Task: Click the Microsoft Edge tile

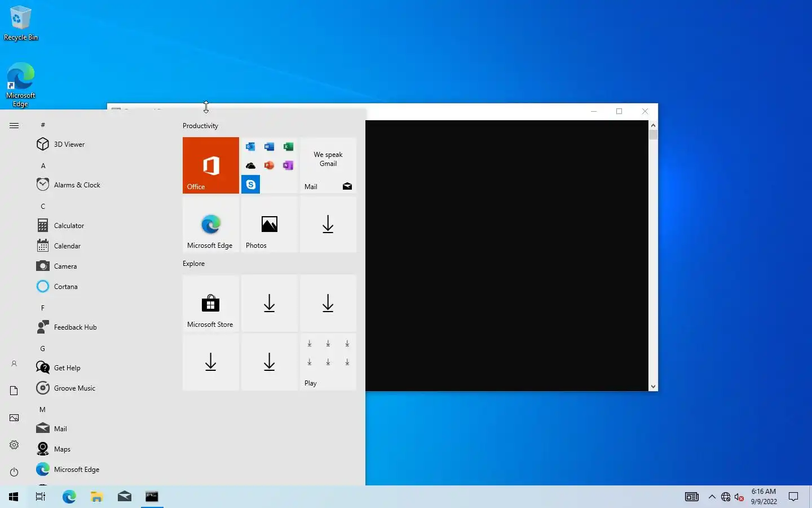Action: 211,224
